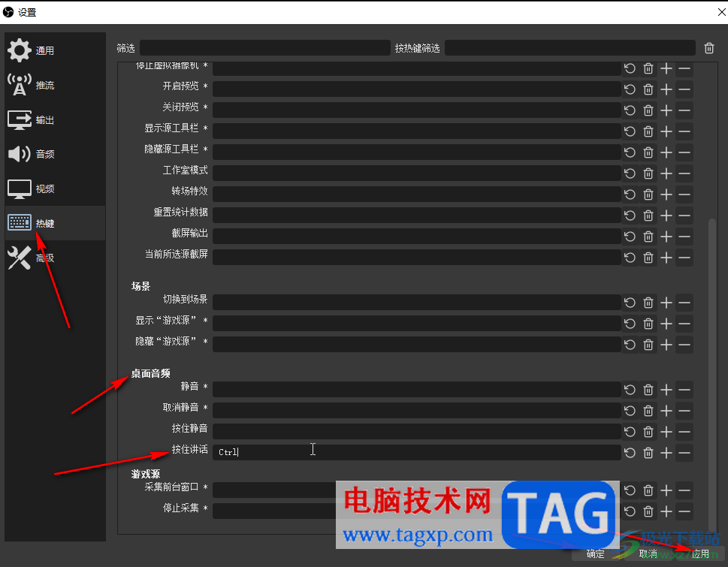The height and width of the screenshot is (567, 728).
Task: Click the 静音 hotkey input field
Action: pos(416,390)
